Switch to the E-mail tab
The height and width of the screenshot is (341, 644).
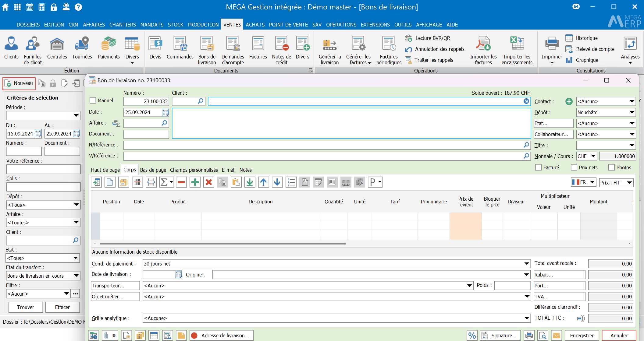(x=229, y=170)
